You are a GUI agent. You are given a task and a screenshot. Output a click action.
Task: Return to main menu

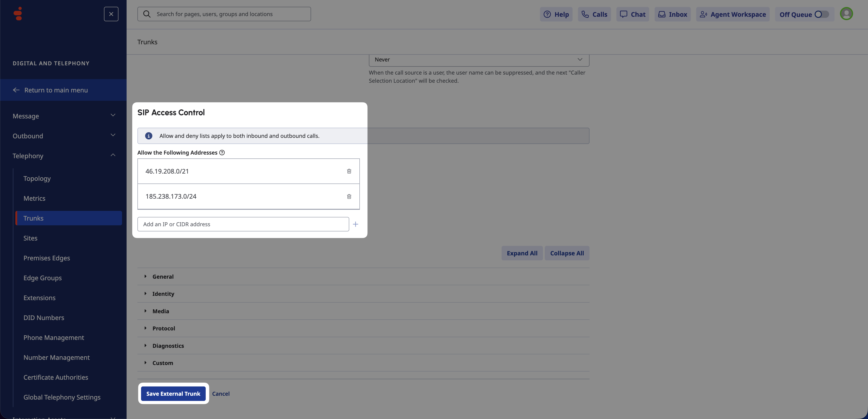(x=56, y=90)
